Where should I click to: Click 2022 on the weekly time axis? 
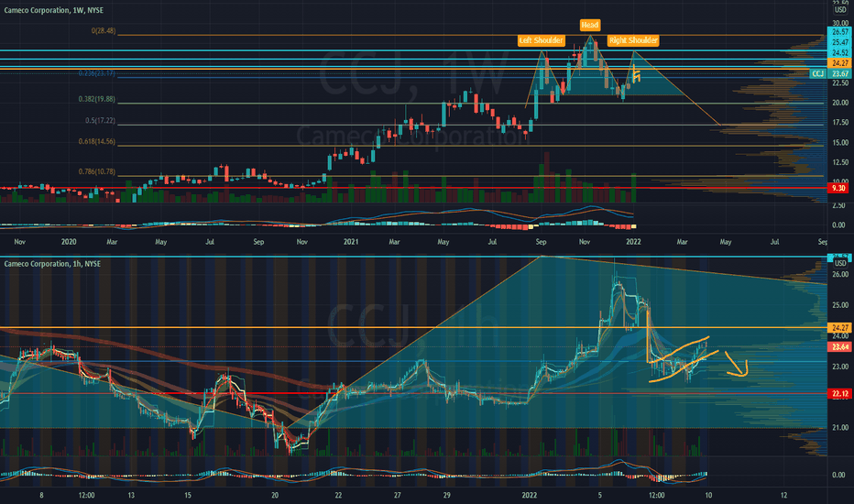click(633, 242)
